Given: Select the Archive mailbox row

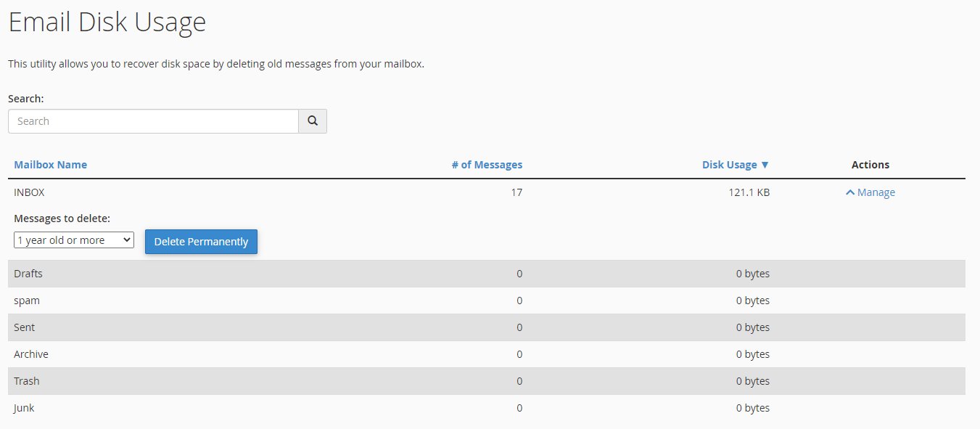Looking at the screenshot, I should [x=31, y=354].
